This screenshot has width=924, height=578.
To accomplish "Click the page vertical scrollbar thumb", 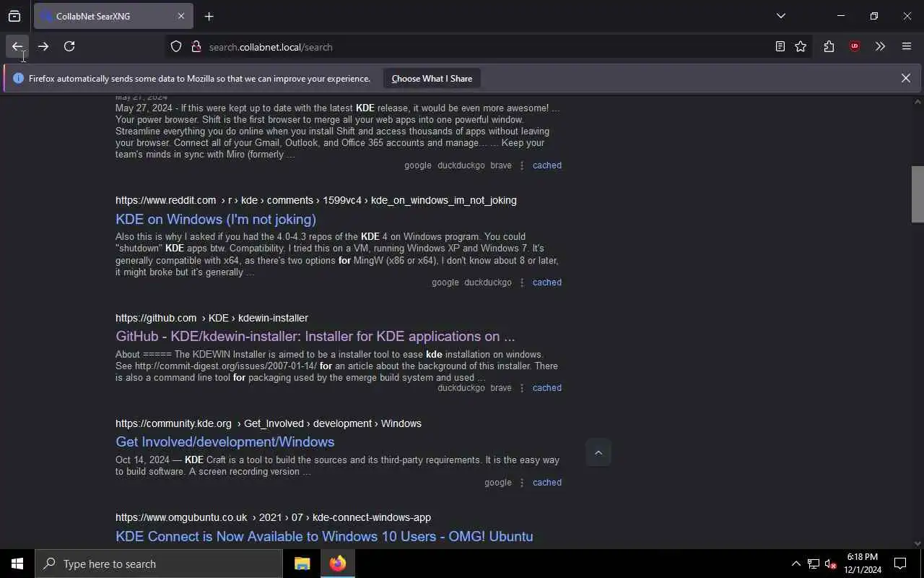I will (x=918, y=194).
